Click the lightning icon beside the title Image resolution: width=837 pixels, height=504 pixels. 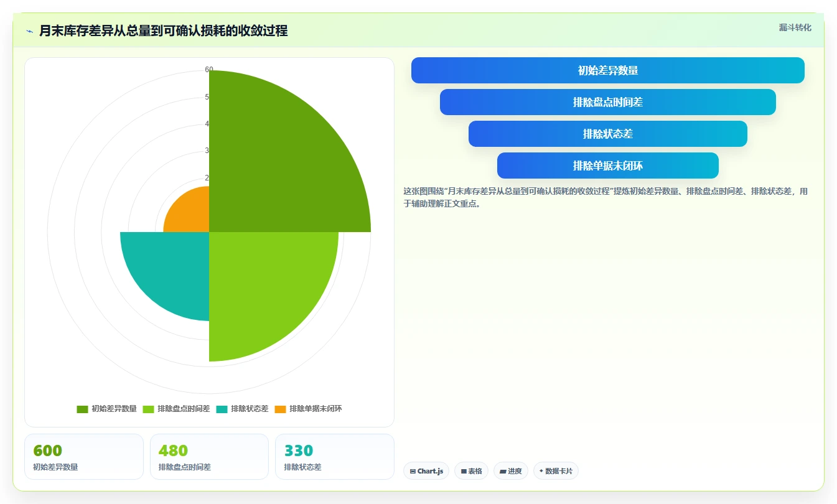tap(30, 31)
